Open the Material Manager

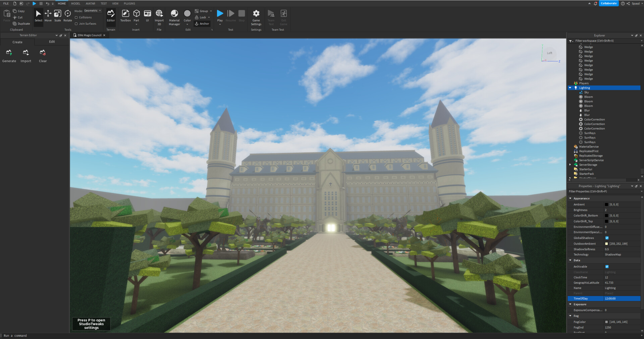174,16
